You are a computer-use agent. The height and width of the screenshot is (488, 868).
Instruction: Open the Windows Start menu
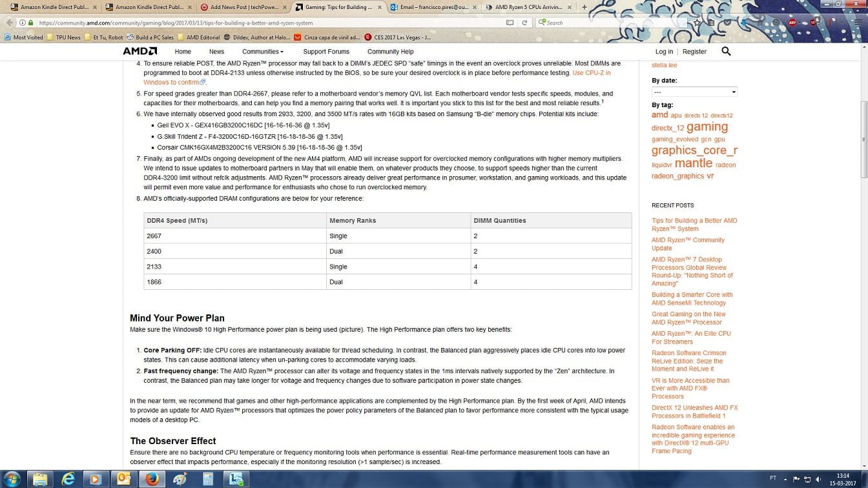(x=12, y=479)
